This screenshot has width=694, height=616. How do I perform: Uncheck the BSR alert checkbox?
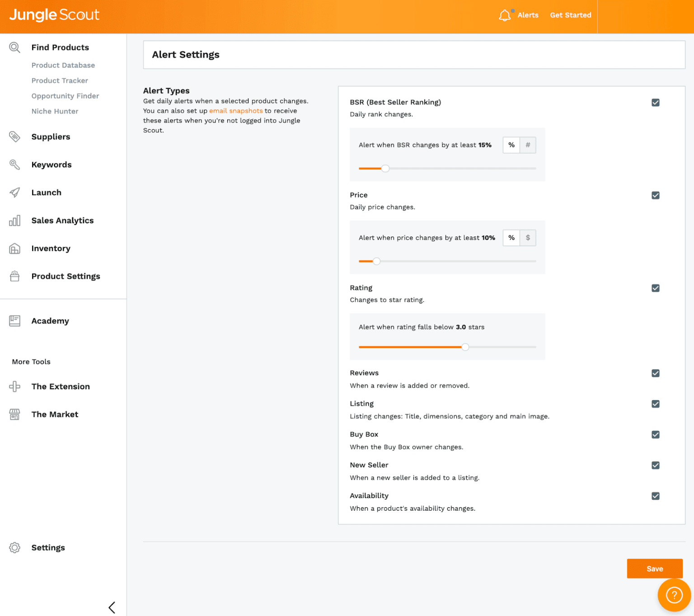pyautogui.click(x=655, y=103)
